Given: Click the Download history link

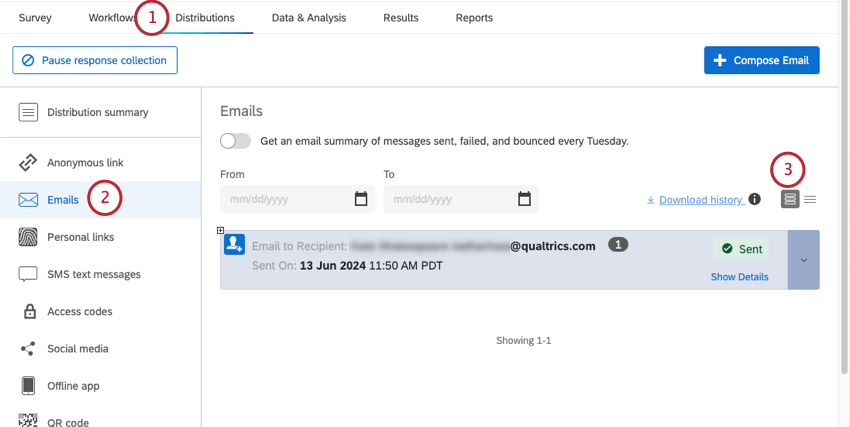Looking at the screenshot, I should coord(700,200).
